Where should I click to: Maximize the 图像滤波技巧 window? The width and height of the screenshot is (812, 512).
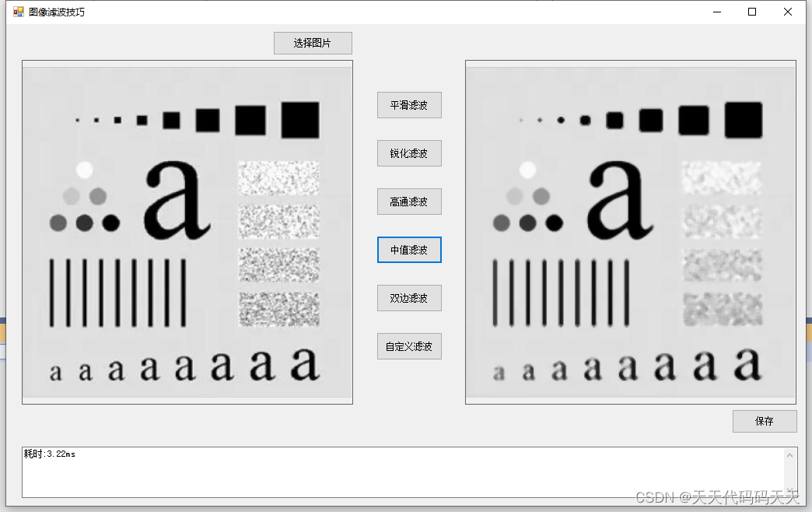[752, 12]
